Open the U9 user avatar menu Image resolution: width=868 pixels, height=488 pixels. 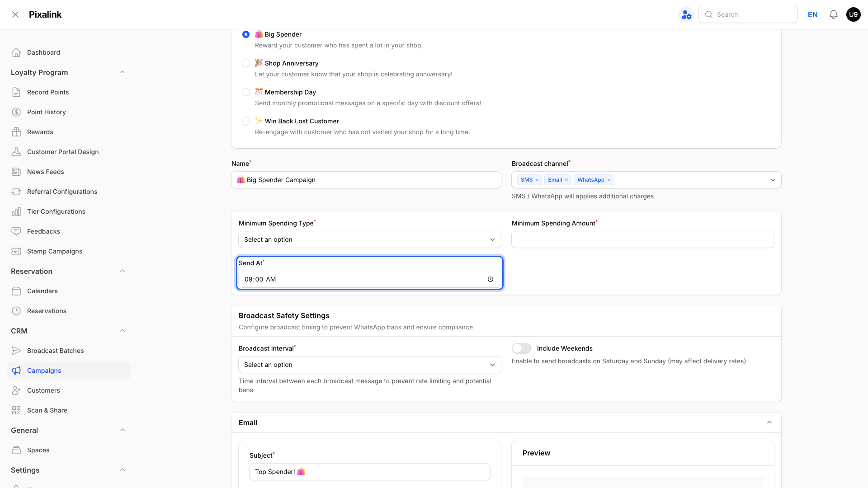(x=854, y=14)
